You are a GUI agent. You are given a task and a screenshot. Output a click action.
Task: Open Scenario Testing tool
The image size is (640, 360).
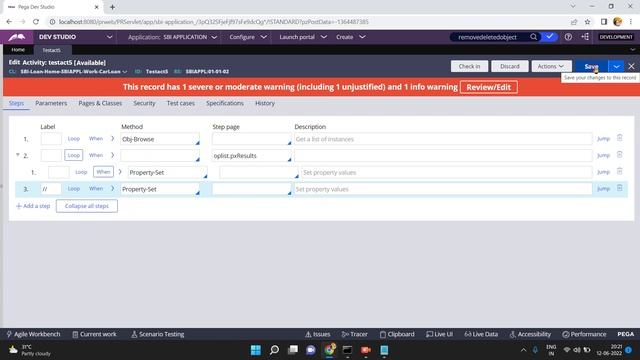[158, 334]
